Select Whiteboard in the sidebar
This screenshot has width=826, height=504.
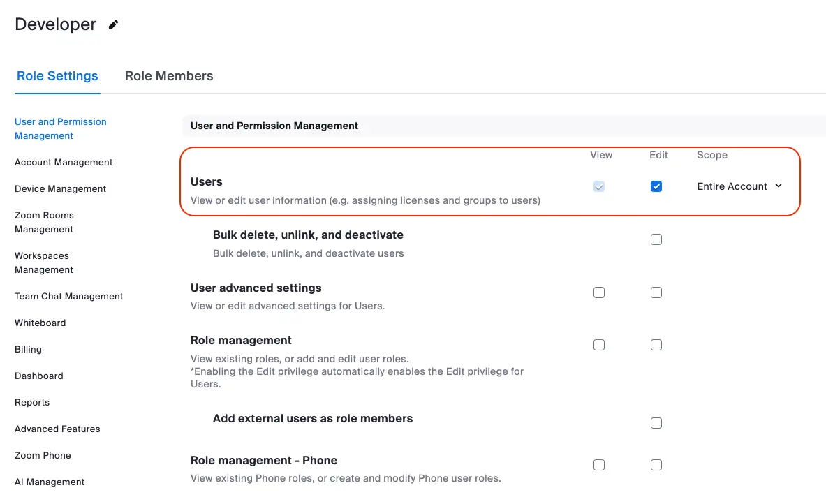[x=40, y=323]
